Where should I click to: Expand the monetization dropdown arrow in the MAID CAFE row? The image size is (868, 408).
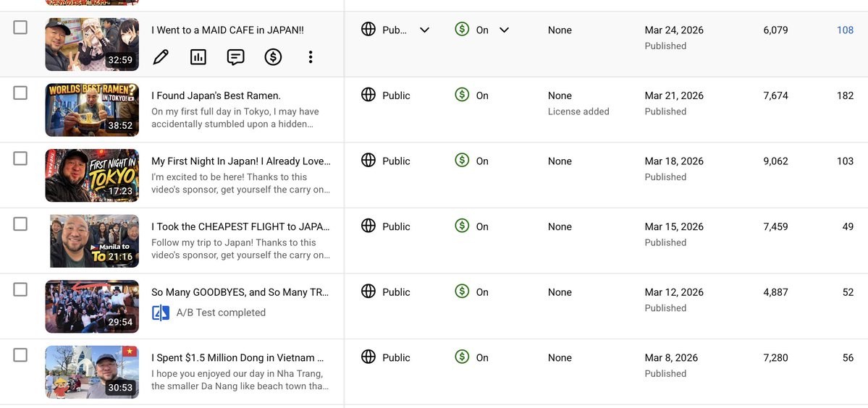[x=505, y=30]
